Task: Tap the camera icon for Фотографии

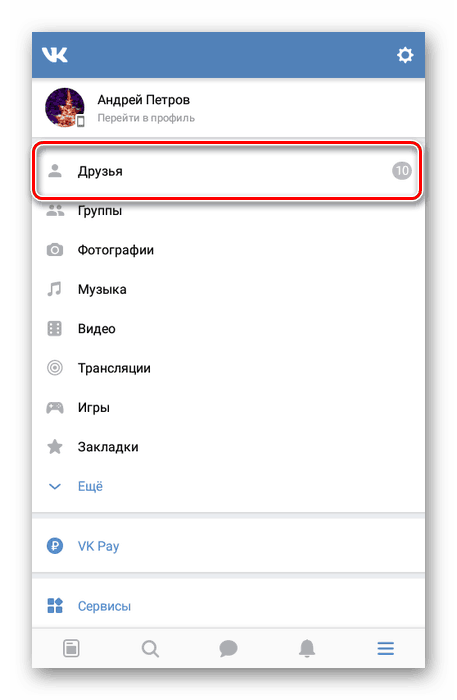Action: 54,250
